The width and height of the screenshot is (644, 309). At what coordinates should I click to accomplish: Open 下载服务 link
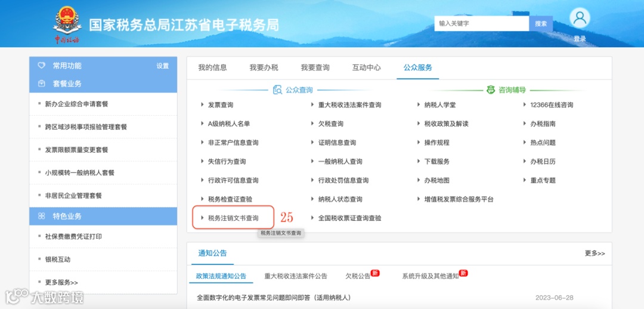pyautogui.click(x=436, y=162)
